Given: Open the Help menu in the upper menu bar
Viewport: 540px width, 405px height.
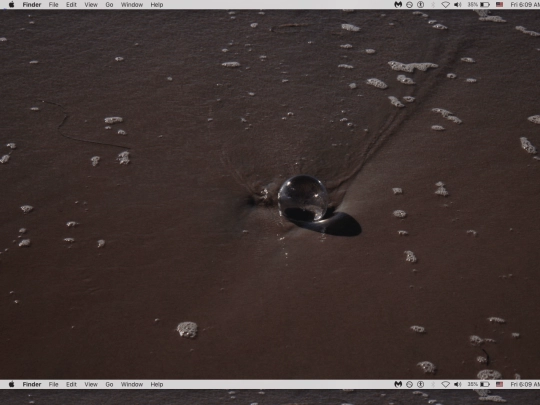Looking at the screenshot, I should click(x=157, y=5).
